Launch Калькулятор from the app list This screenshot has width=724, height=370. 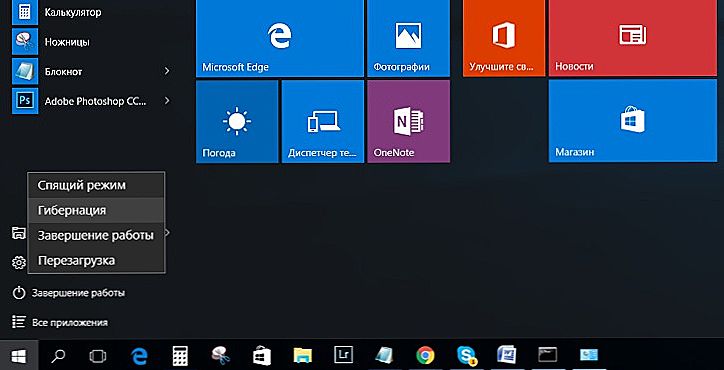[92, 12]
